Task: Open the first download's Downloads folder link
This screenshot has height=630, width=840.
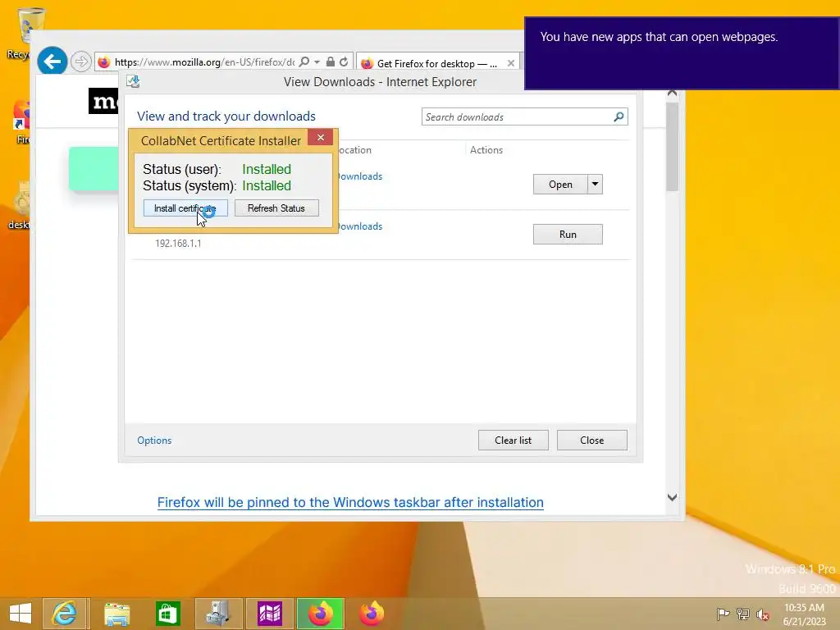Action: 360,176
